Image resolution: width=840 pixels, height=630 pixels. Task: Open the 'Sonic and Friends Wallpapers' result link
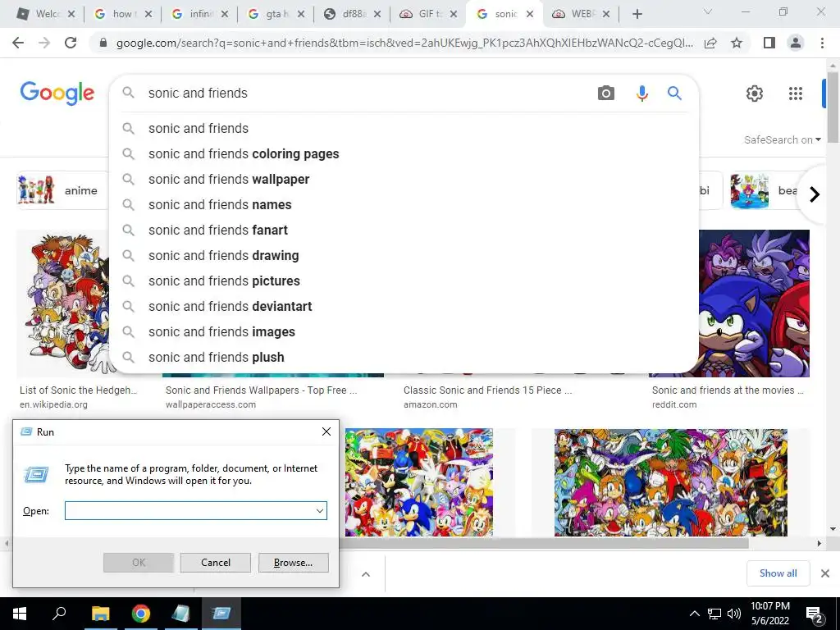pyautogui.click(x=261, y=390)
